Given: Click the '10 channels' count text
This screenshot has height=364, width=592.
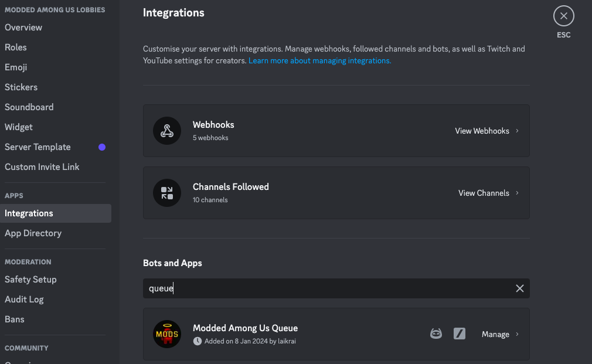Looking at the screenshot, I should pyautogui.click(x=210, y=200).
